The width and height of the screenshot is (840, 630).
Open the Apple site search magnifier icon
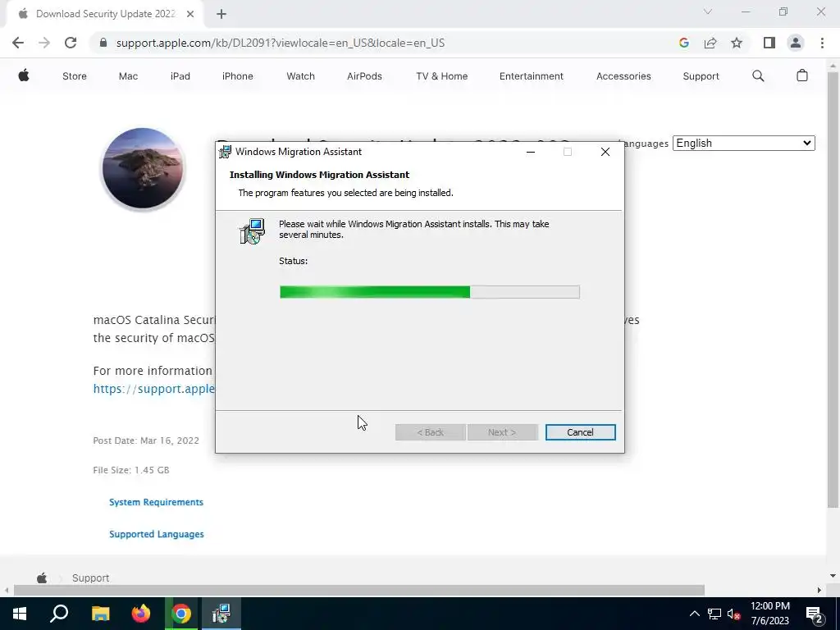(758, 76)
